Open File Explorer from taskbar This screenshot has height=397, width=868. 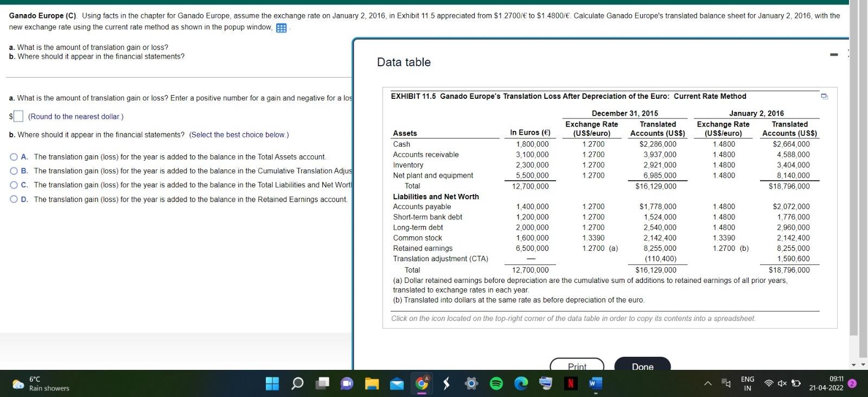coord(372,384)
